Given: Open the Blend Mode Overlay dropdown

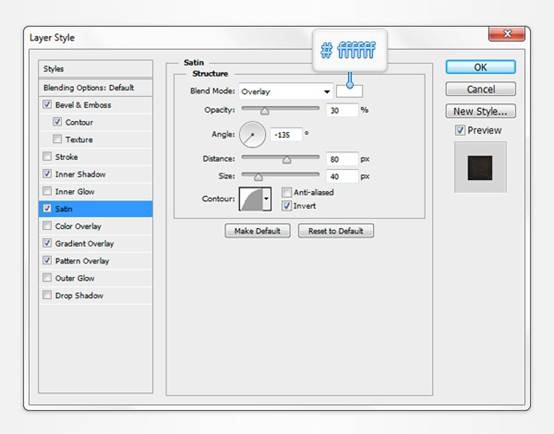Looking at the screenshot, I should 286,92.
